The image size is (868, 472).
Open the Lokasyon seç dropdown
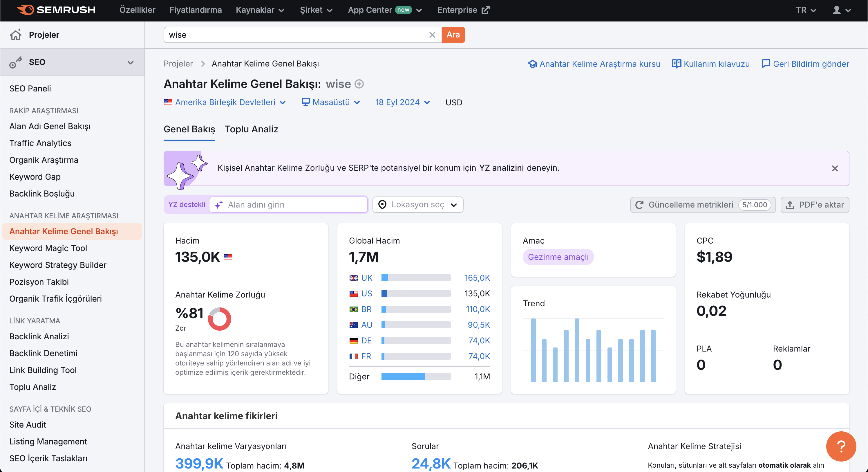[418, 205]
